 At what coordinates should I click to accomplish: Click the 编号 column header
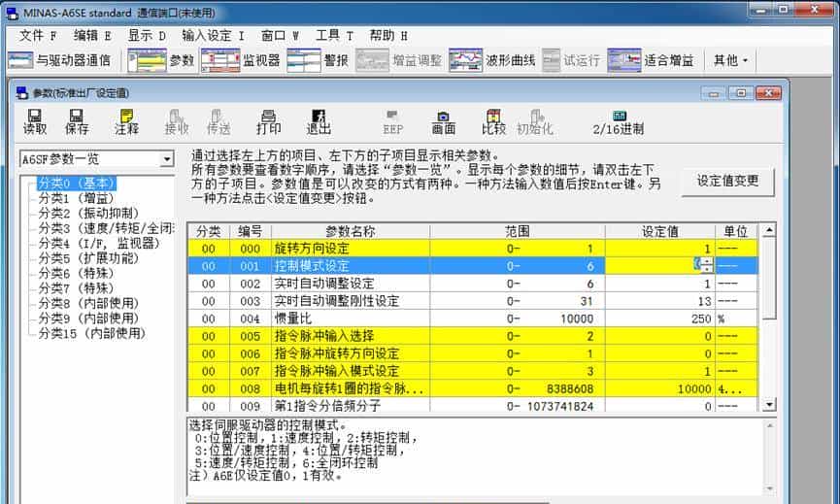click(251, 231)
